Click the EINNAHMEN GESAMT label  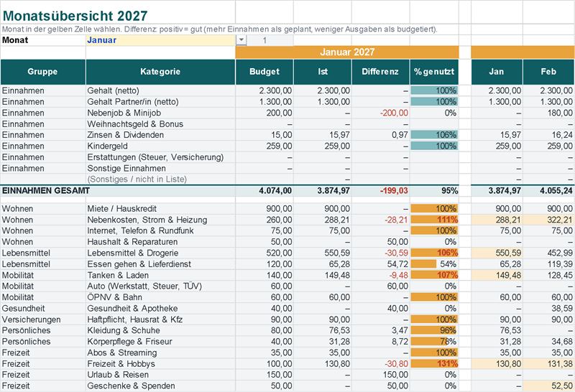[x=46, y=190]
